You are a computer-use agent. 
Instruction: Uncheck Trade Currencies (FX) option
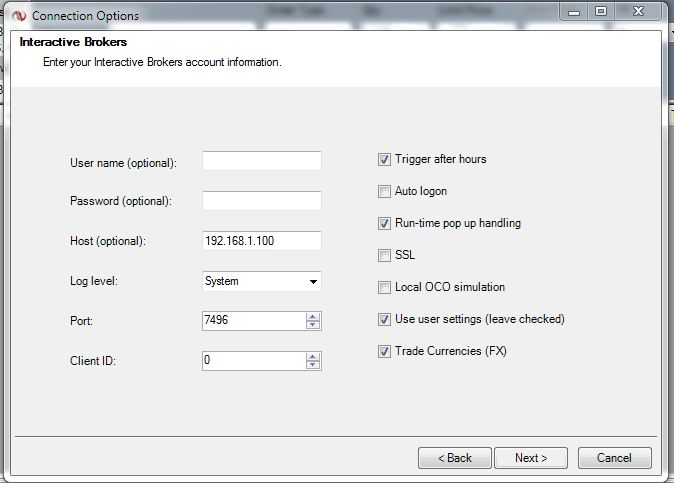384,351
